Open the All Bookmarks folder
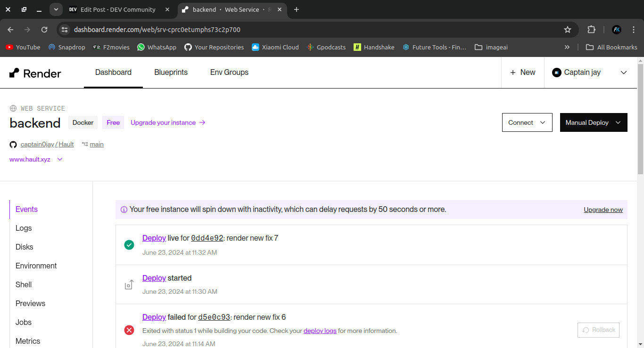Viewport: 644px width, 348px height. tap(611, 47)
